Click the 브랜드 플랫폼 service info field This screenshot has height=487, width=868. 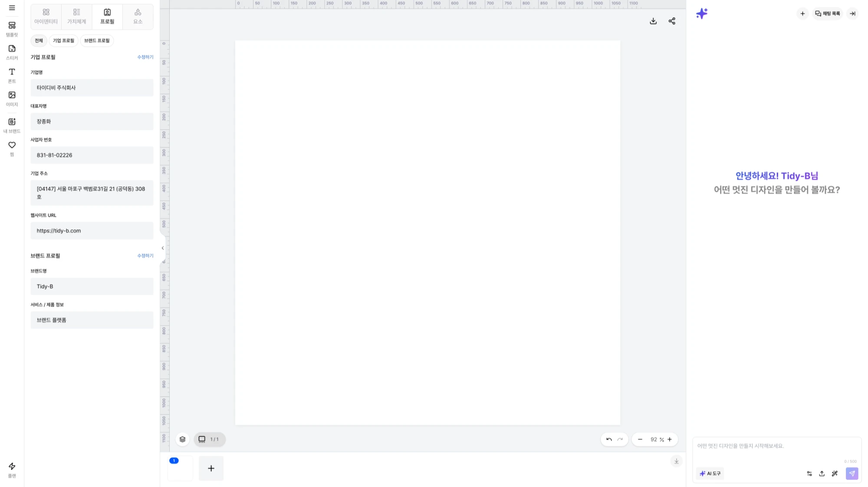[x=92, y=320]
